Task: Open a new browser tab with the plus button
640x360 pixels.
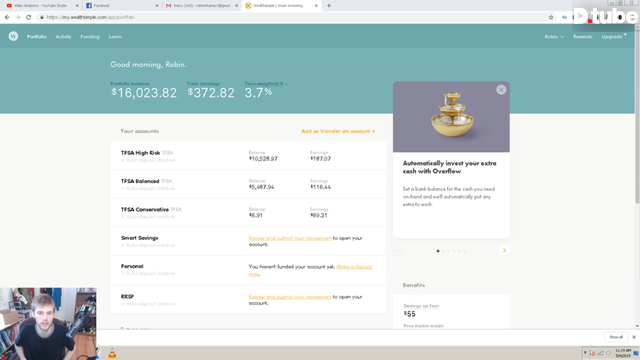Action: coord(329,6)
